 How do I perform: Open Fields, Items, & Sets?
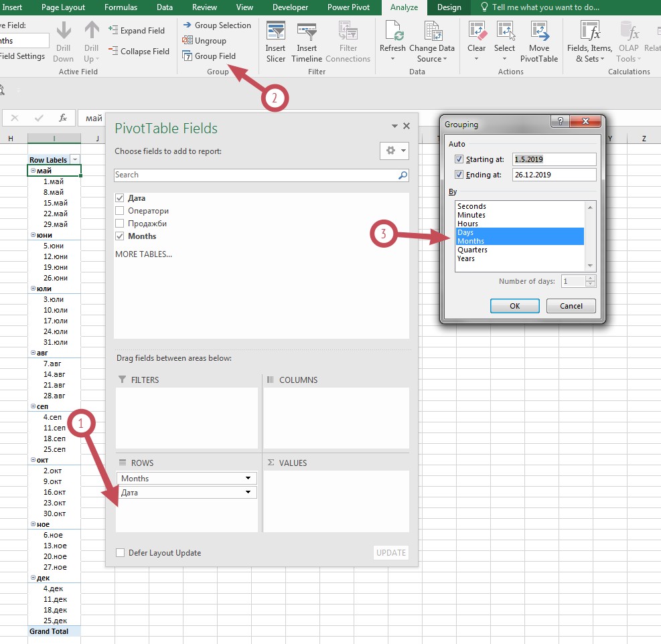(x=589, y=42)
